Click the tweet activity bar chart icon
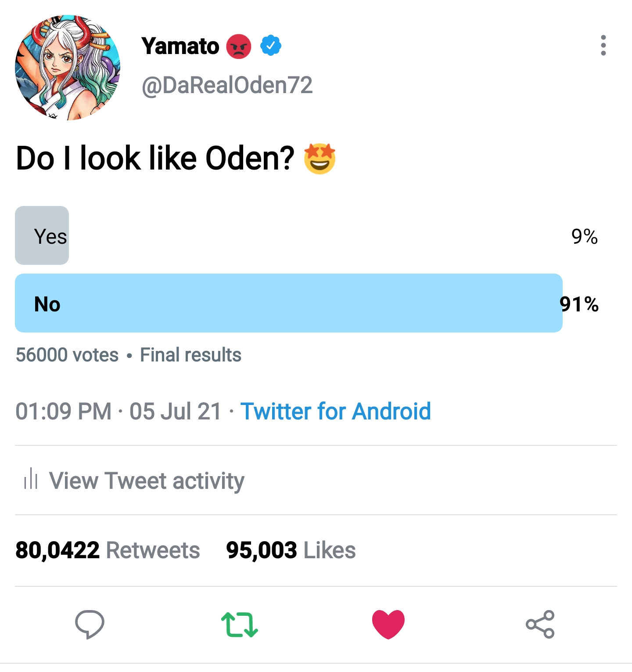Viewport: 632px width, 672px height. 31,480
